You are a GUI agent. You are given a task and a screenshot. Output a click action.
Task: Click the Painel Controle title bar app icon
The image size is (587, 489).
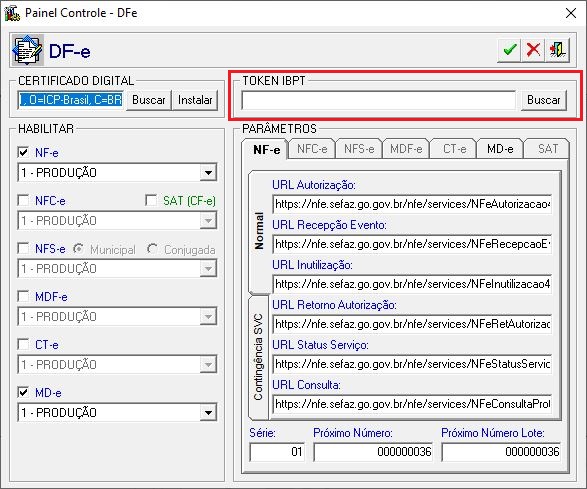tap(12, 13)
